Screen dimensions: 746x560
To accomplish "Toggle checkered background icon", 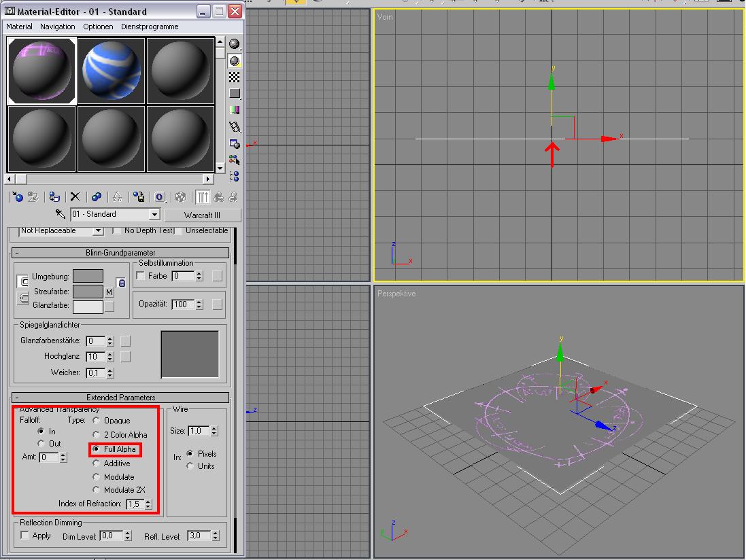I will [234, 77].
